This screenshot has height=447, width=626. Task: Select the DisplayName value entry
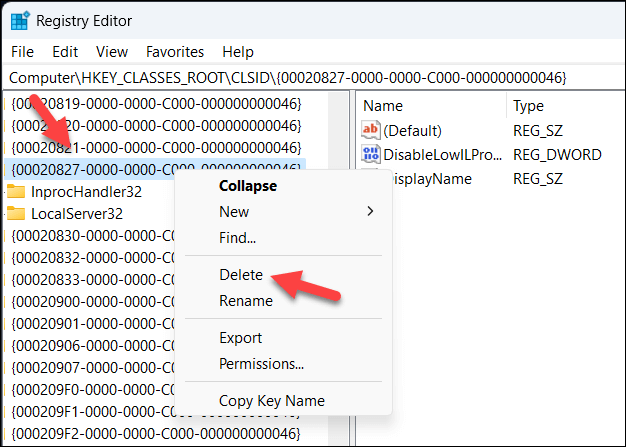point(431,179)
